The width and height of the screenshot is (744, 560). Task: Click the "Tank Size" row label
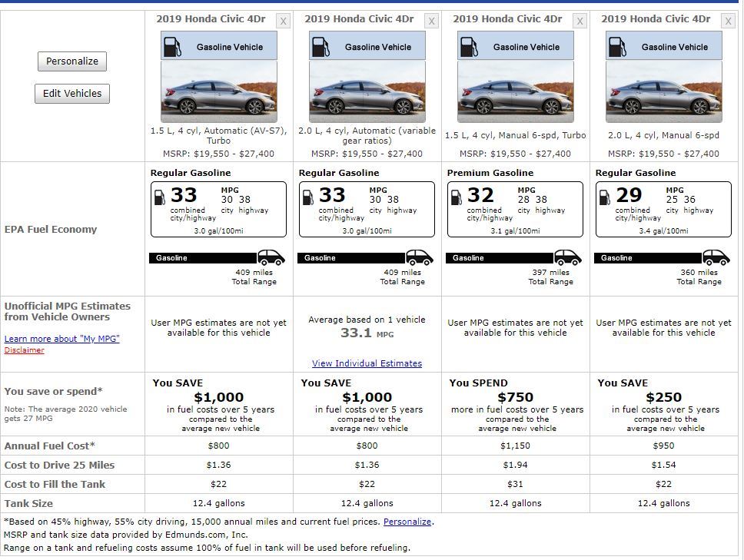[x=28, y=504]
